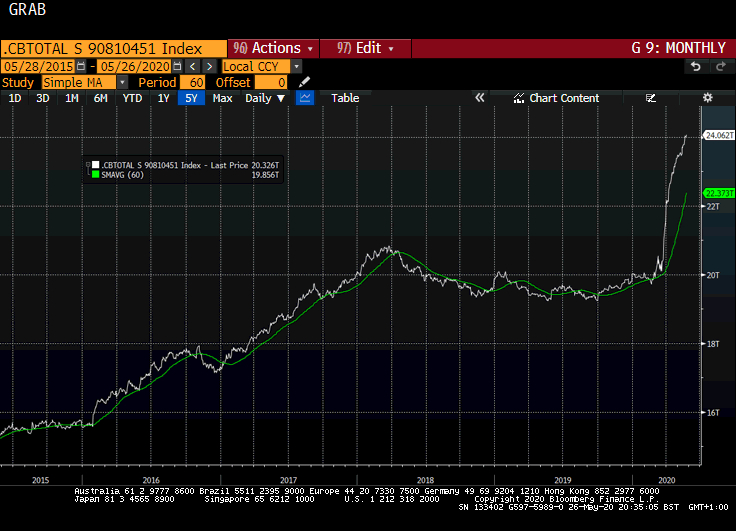Screen dimensions: 736x531
Task: Select the pencil annotate tool
Action: click(x=304, y=82)
